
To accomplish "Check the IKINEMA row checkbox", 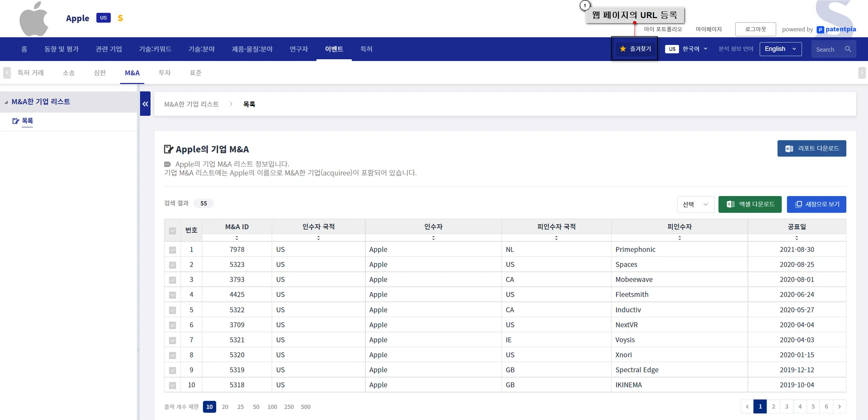I will click(172, 386).
